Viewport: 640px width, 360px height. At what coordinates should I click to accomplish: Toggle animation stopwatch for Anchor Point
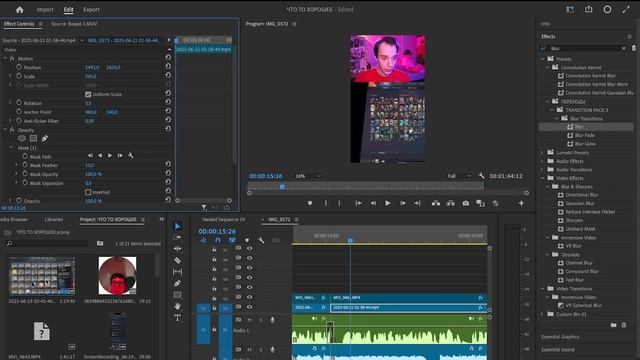[19, 111]
